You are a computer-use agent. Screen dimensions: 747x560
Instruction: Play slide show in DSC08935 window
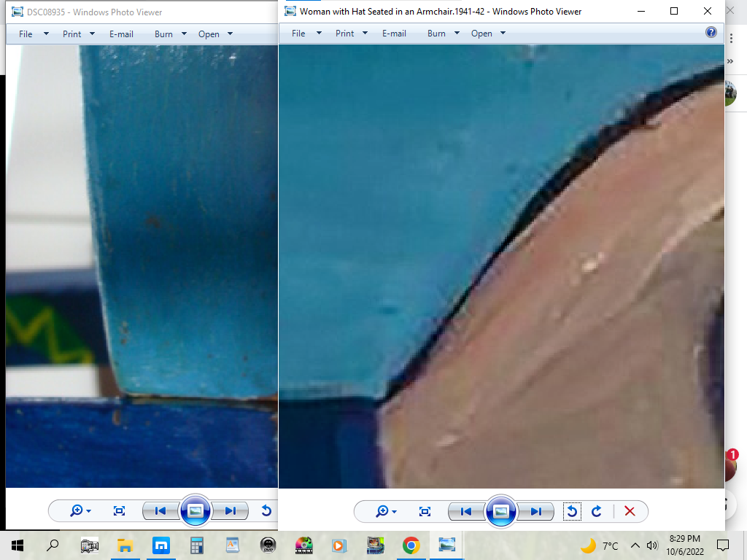(195, 511)
